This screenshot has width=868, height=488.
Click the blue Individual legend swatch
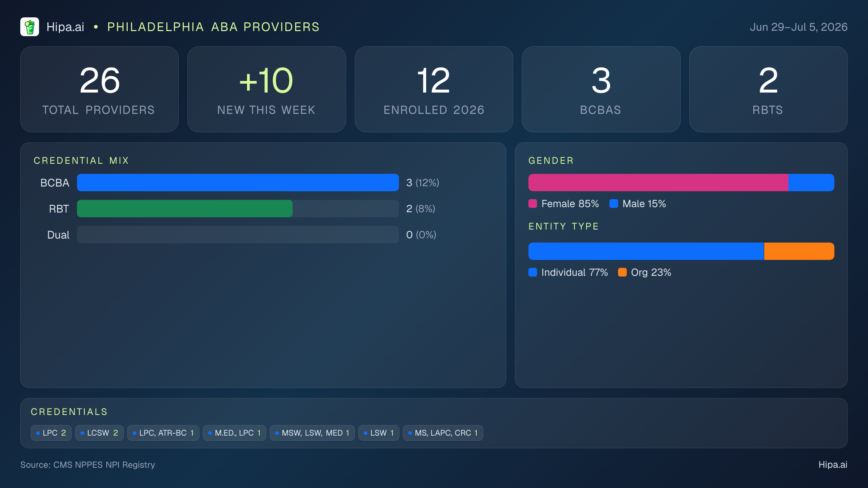[533, 272]
